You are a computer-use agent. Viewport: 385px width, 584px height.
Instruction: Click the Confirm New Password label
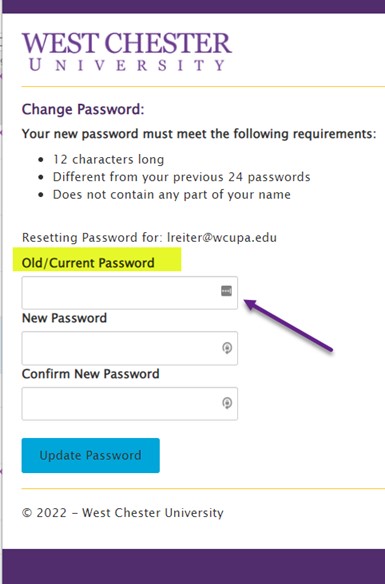point(90,374)
